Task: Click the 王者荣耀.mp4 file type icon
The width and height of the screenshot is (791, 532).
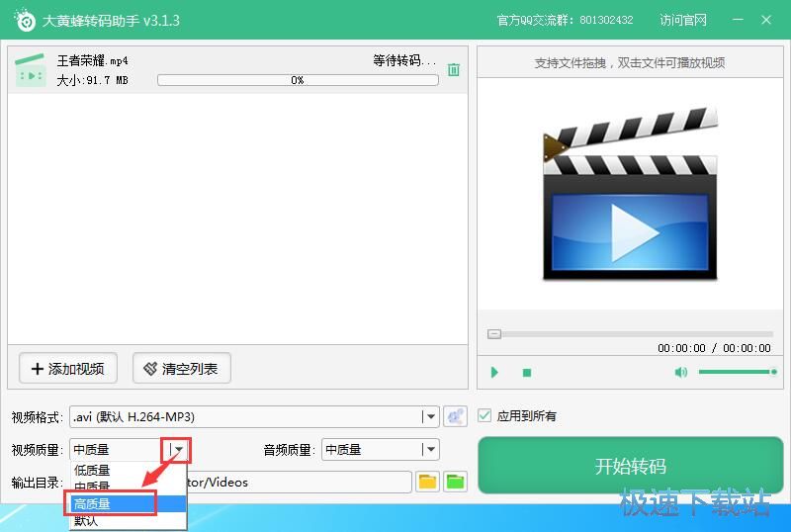Action: click(x=31, y=69)
